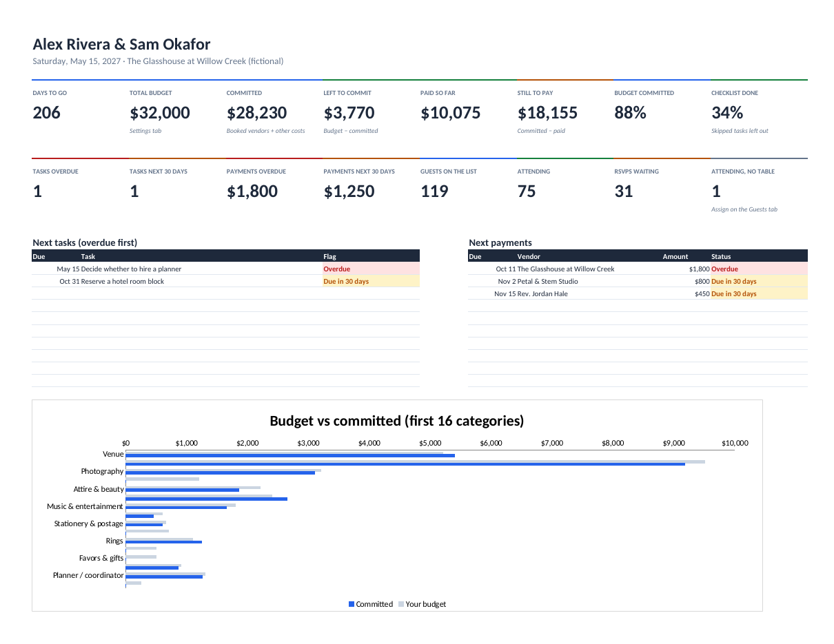Click the Settings tab note under Total Budget
Screen dimensions: 834x644
(145, 131)
